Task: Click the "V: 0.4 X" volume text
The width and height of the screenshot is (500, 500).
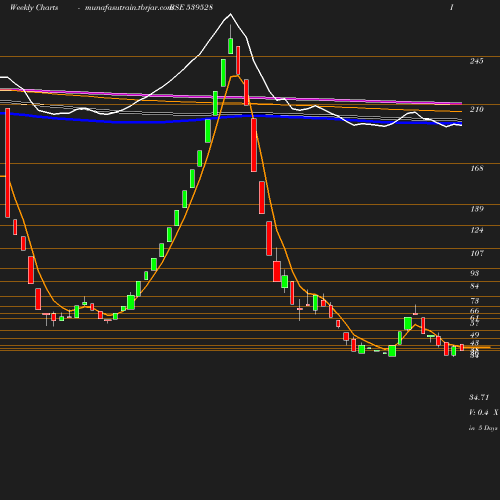Action: click(x=484, y=412)
